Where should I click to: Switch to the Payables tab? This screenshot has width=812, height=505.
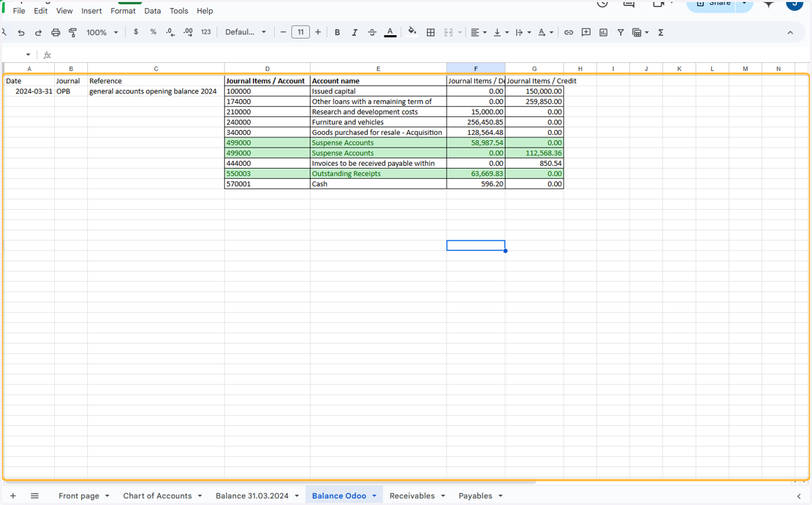click(475, 496)
